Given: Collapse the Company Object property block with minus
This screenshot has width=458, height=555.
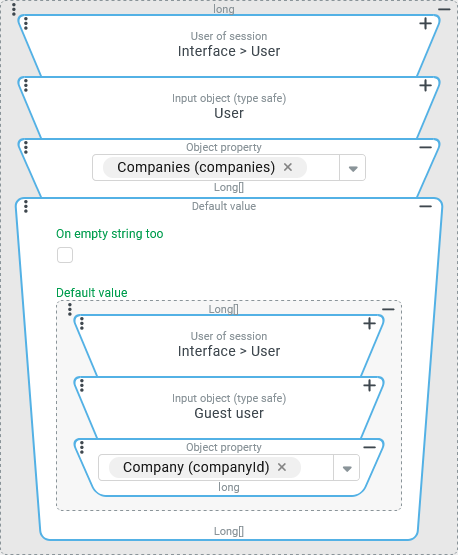Looking at the screenshot, I should tap(370, 447).
